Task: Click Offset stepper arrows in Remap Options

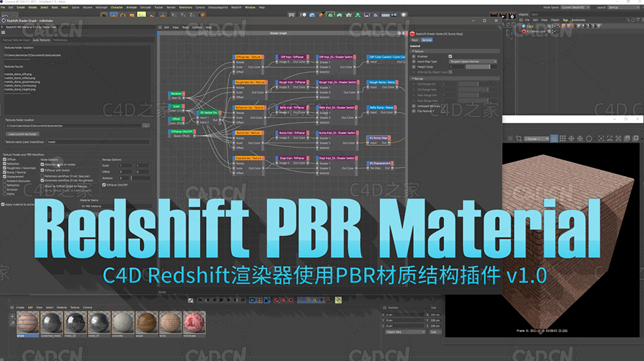Action: point(133,171)
